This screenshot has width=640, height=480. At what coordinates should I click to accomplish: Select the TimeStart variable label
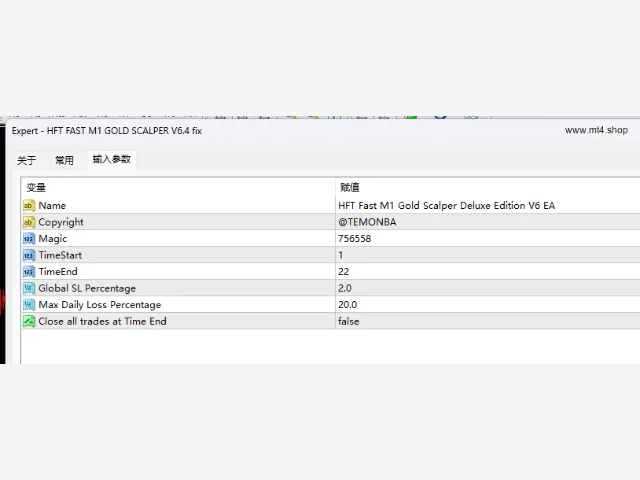(60, 255)
